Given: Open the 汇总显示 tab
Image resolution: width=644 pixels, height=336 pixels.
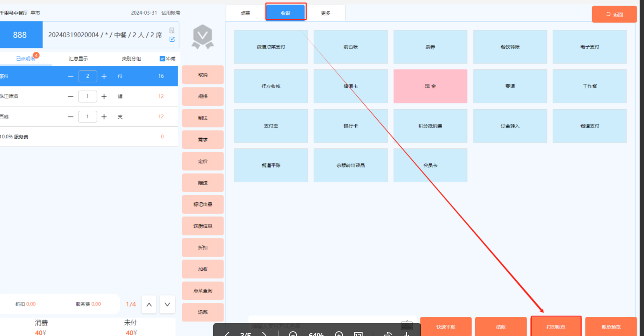Looking at the screenshot, I should (x=79, y=59).
